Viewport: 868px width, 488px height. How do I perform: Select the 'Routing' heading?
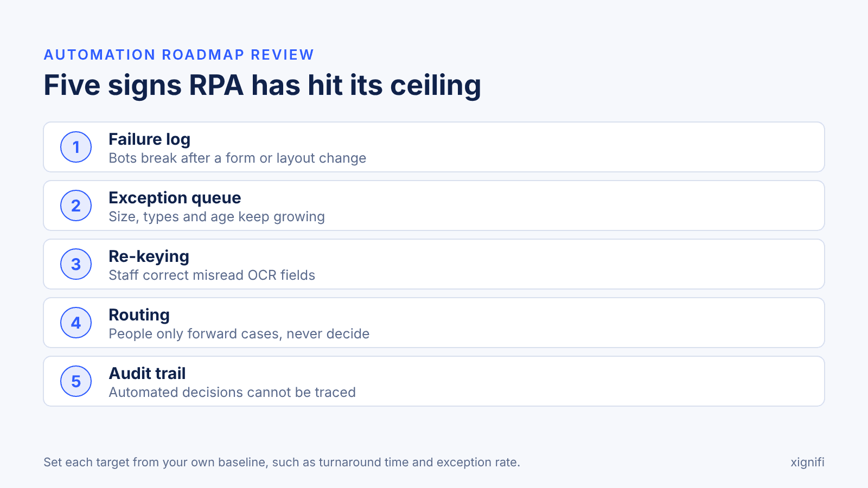click(x=139, y=315)
